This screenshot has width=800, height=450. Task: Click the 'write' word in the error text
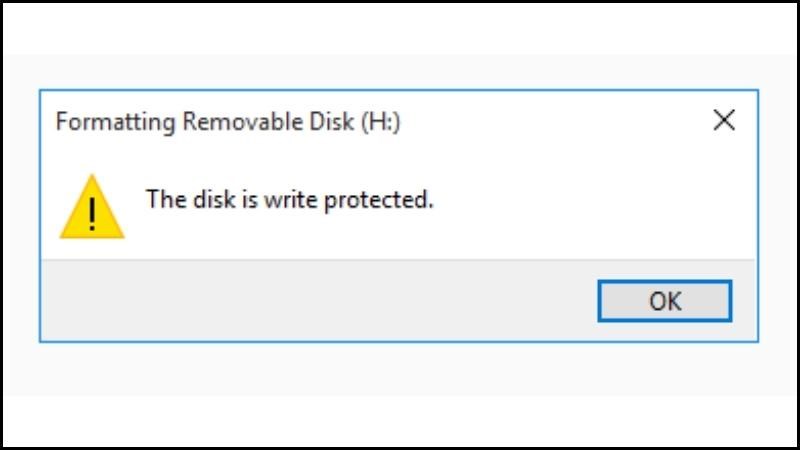pos(276,199)
